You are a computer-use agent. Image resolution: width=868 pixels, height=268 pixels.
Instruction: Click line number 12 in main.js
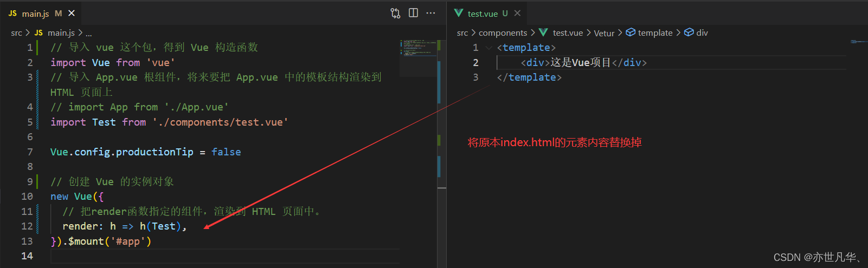(x=27, y=226)
